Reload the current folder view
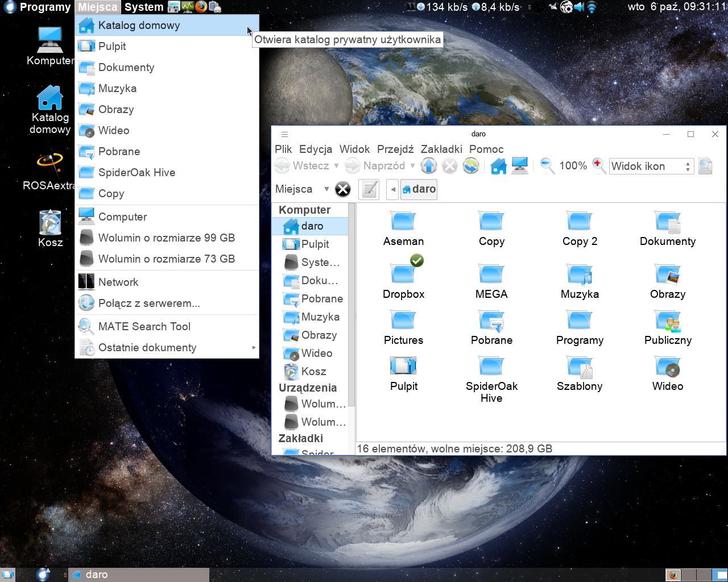 470,166
